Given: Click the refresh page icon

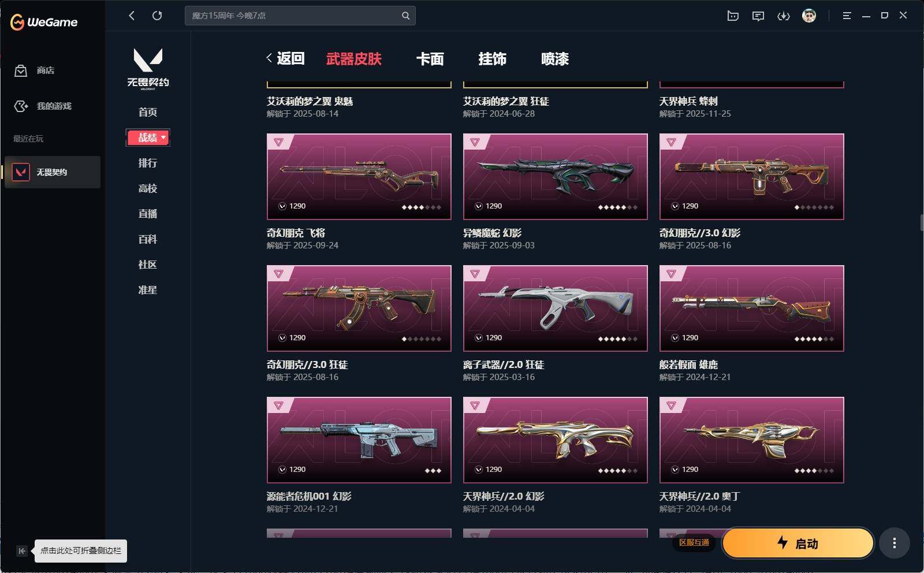Looking at the screenshot, I should 157,16.
